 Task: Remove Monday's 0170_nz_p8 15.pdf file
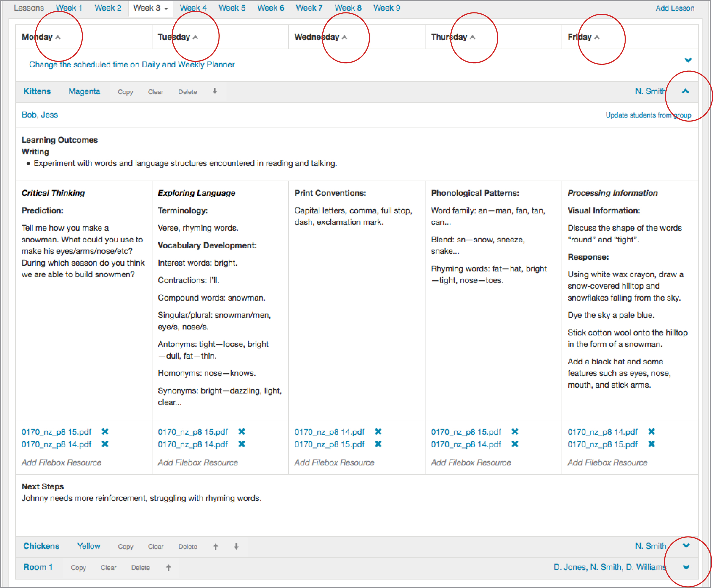(105, 432)
